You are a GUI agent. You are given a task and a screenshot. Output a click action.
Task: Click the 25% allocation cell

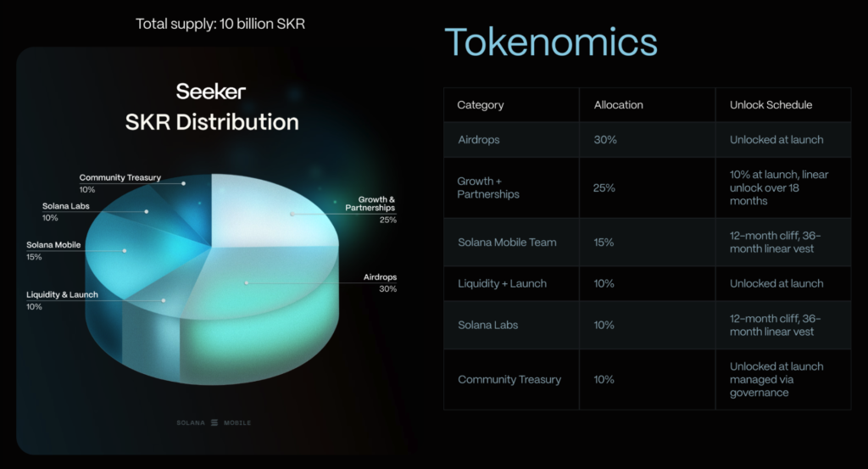[604, 187]
